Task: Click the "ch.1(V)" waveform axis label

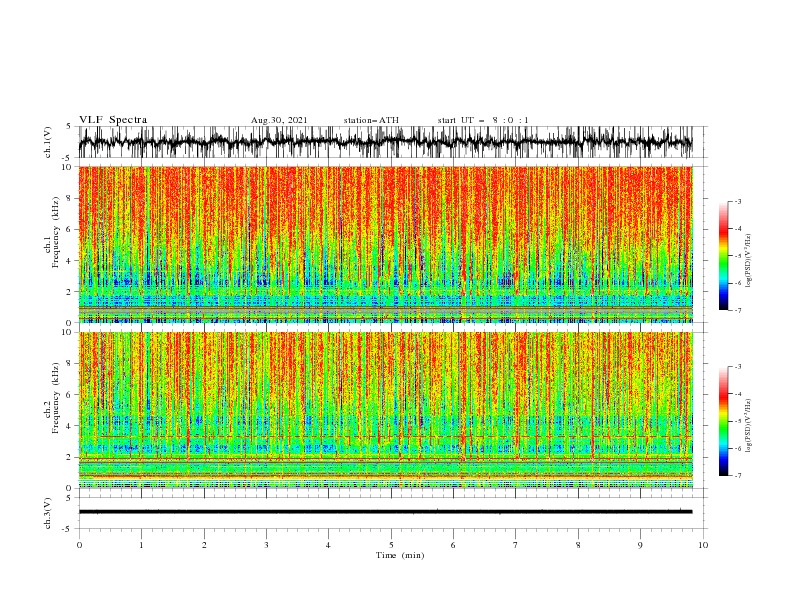Action: 48,142
